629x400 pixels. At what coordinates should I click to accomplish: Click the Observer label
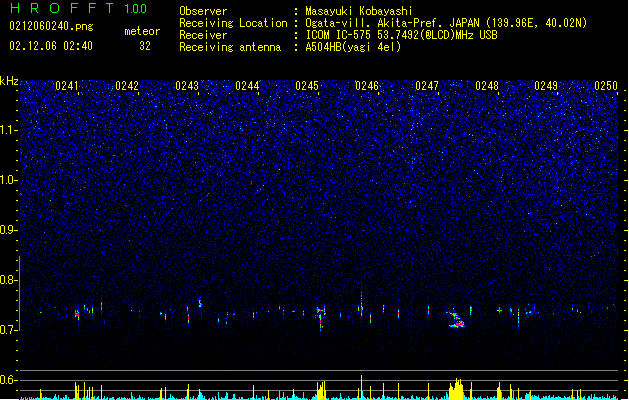click(203, 11)
